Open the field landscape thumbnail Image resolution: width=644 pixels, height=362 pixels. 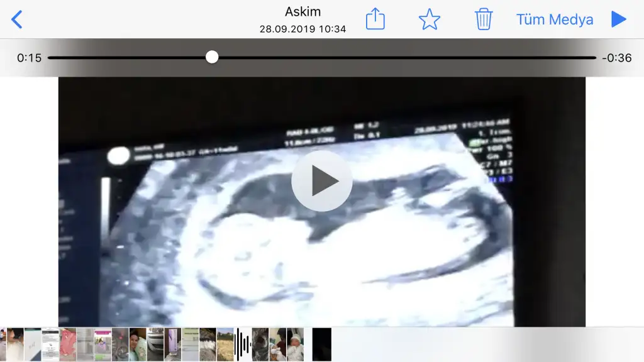[225, 344]
